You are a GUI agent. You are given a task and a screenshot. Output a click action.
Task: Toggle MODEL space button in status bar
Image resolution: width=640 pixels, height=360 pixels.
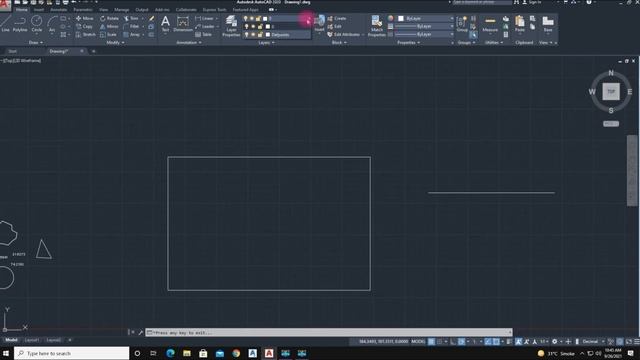tap(418, 342)
